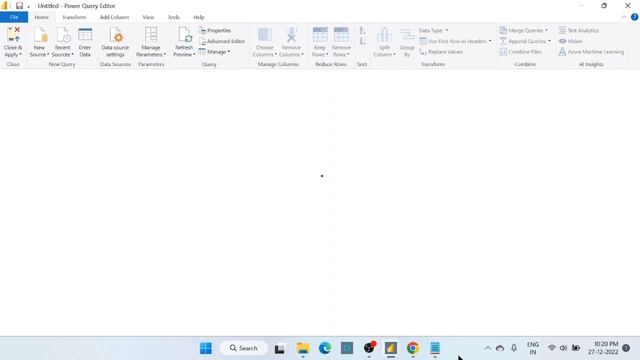Switch to the Add Column tab

pyautogui.click(x=114, y=17)
